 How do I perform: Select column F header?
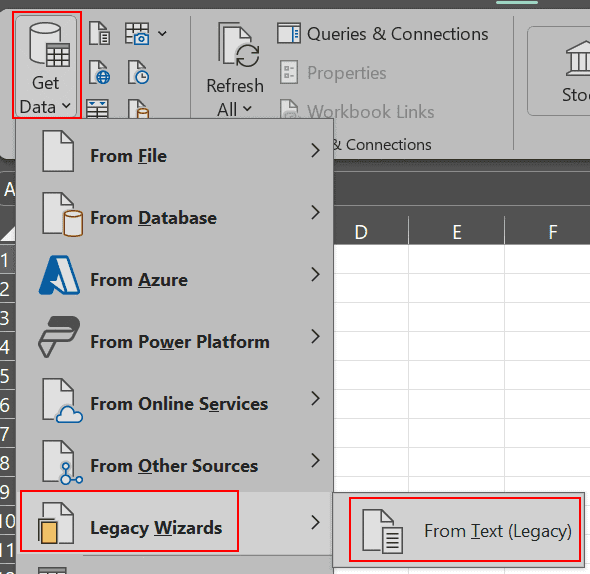[x=547, y=230]
